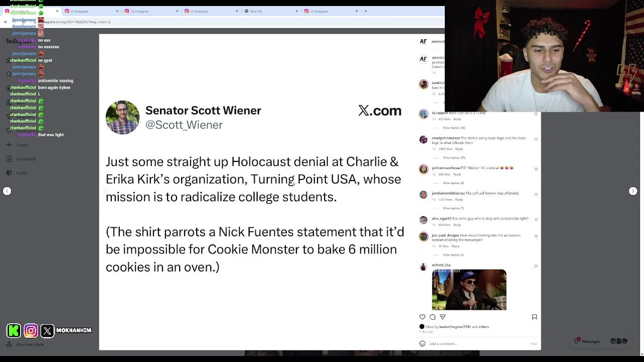Click the grouped avatars beside Messages
The image size is (644, 362).
pyautogui.click(x=618, y=341)
